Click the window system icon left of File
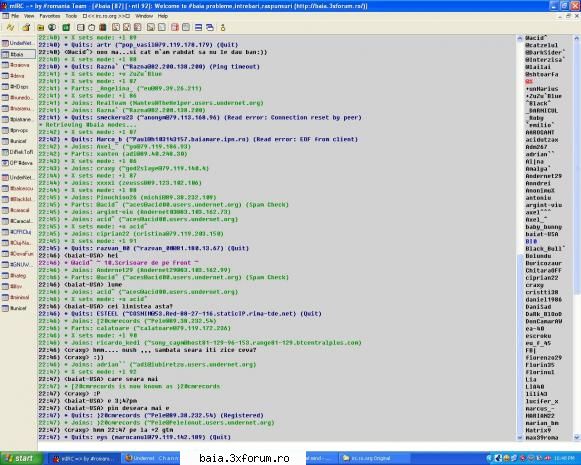Viewport: 581px width, 465px height. tap(5, 16)
